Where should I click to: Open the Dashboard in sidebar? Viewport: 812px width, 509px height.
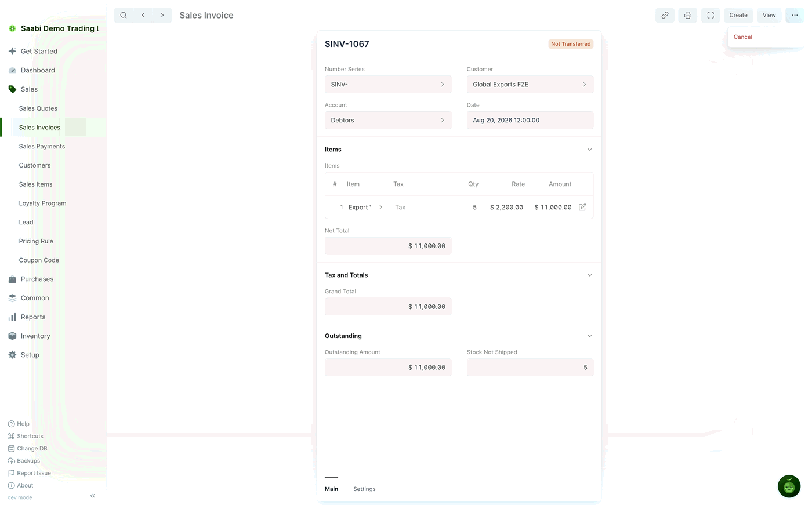pos(38,70)
